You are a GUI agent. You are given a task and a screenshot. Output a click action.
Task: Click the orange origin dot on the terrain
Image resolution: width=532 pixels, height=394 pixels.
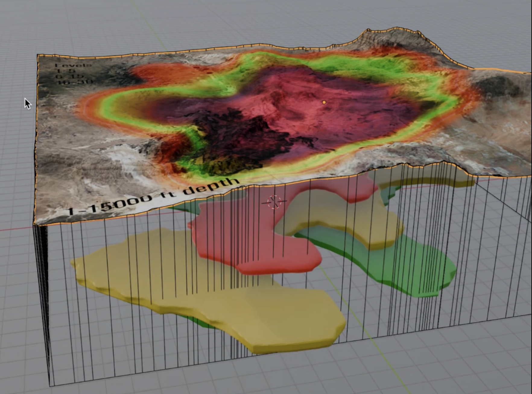[x=324, y=102]
